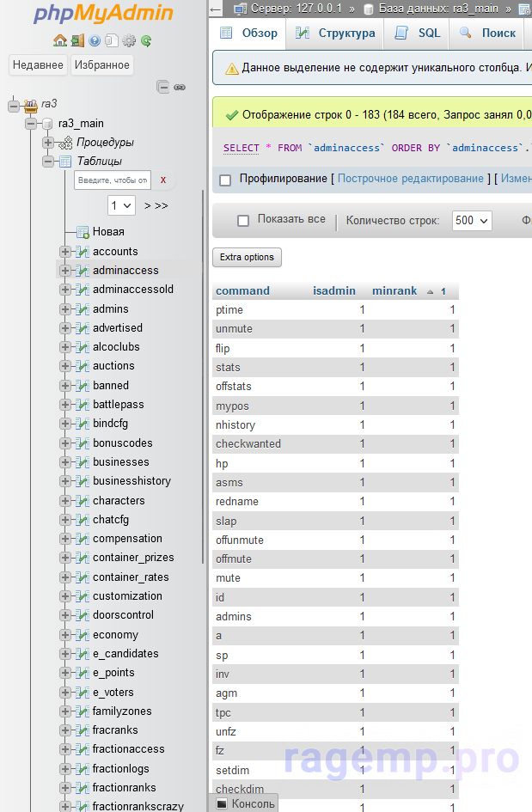
Task: Click the back arrow above the tabs
Action: click(x=216, y=9)
